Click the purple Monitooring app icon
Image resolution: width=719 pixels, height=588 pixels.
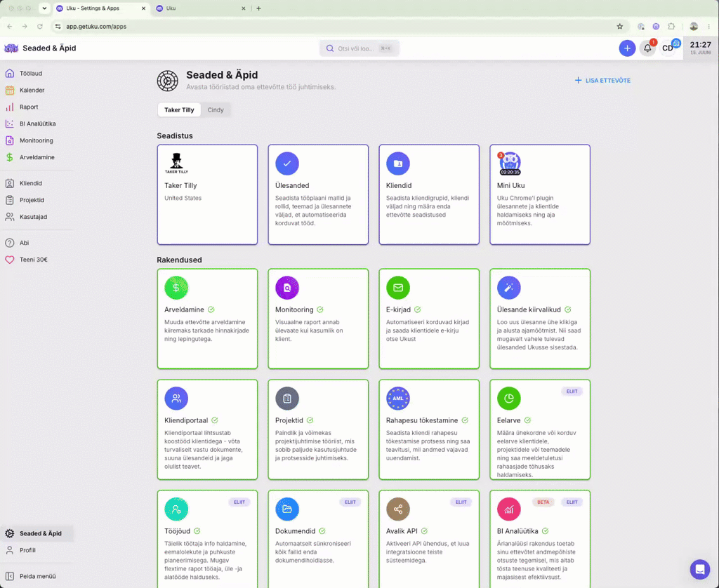point(287,288)
